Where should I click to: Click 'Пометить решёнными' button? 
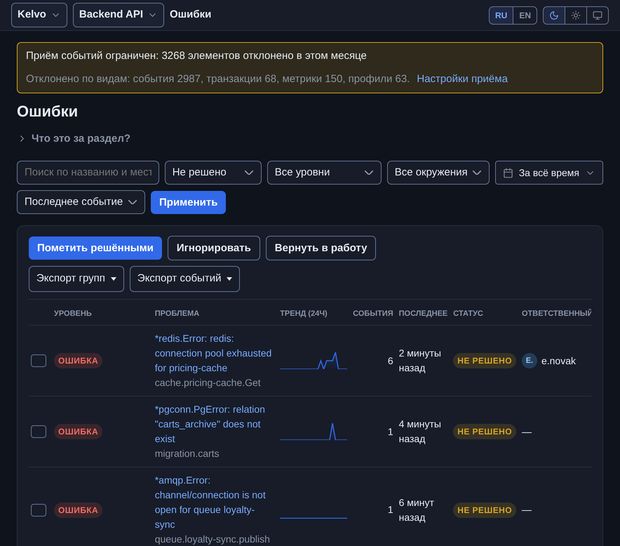click(95, 248)
